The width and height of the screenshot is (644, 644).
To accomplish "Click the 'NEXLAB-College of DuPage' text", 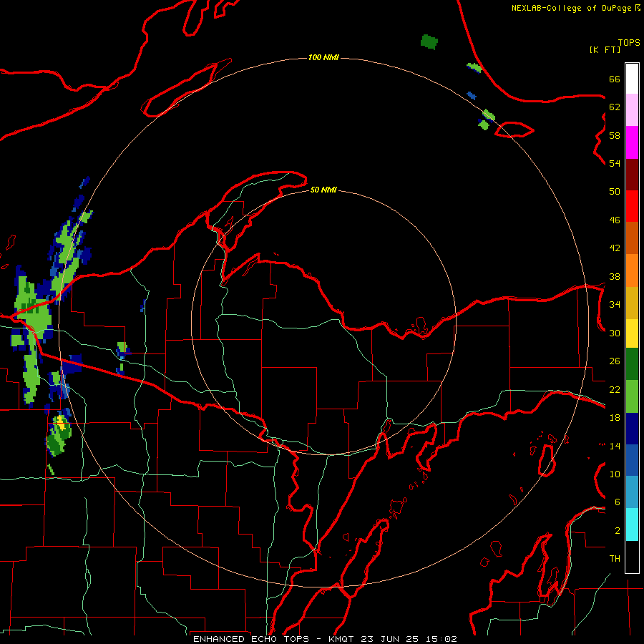I will (571, 8).
